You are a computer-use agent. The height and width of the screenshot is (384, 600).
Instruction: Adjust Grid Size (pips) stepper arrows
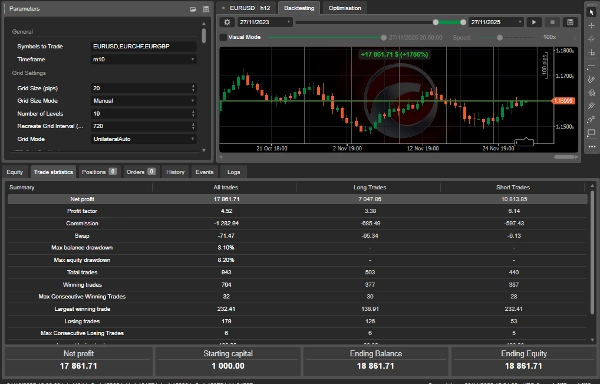tap(193, 88)
